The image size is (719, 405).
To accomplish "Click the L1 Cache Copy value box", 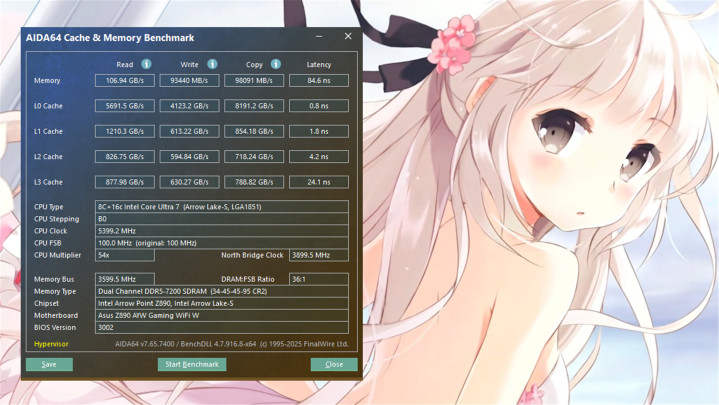I will [254, 131].
